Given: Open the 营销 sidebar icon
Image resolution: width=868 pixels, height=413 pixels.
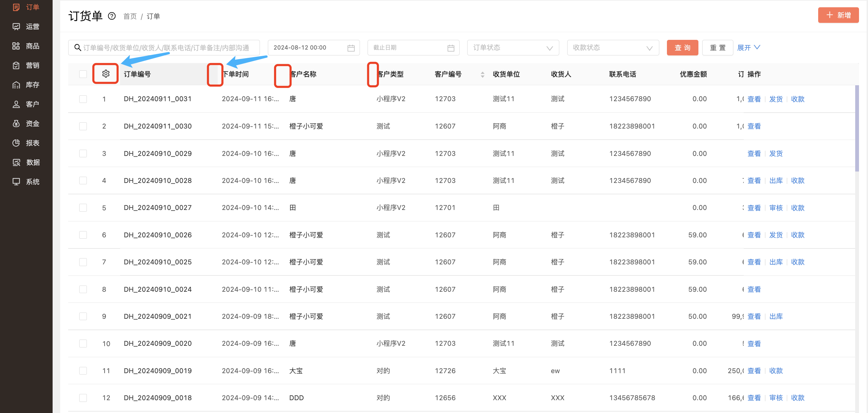Looking at the screenshot, I should 16,65.
